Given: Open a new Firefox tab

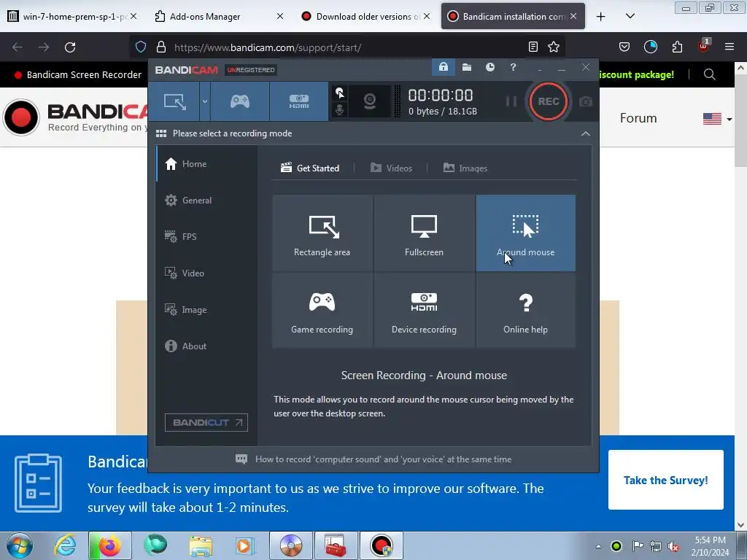Looking at the screenshot, I should click(x=601, y=17).
